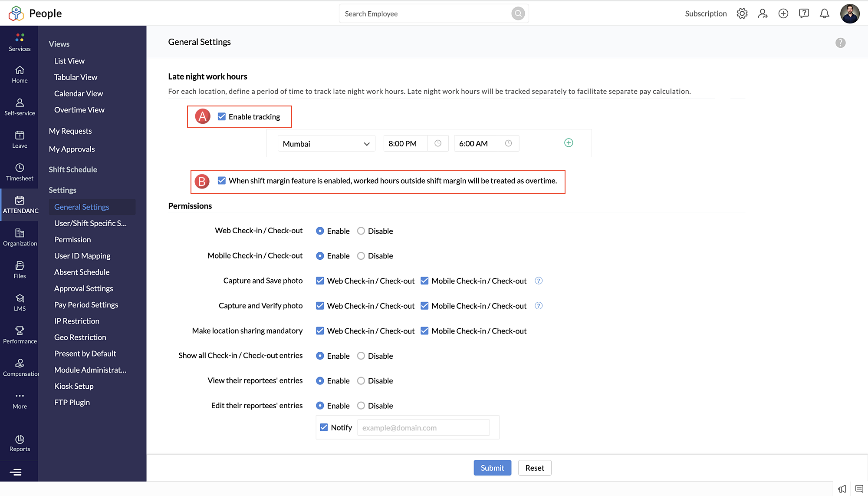
Task: Open the profile avatar menu
Action: [850, 13]
